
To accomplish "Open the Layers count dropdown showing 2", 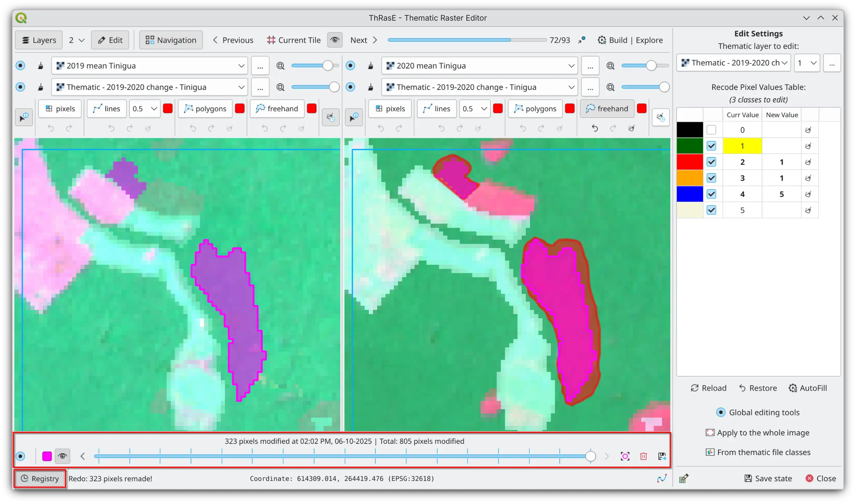I will (76, 40).
